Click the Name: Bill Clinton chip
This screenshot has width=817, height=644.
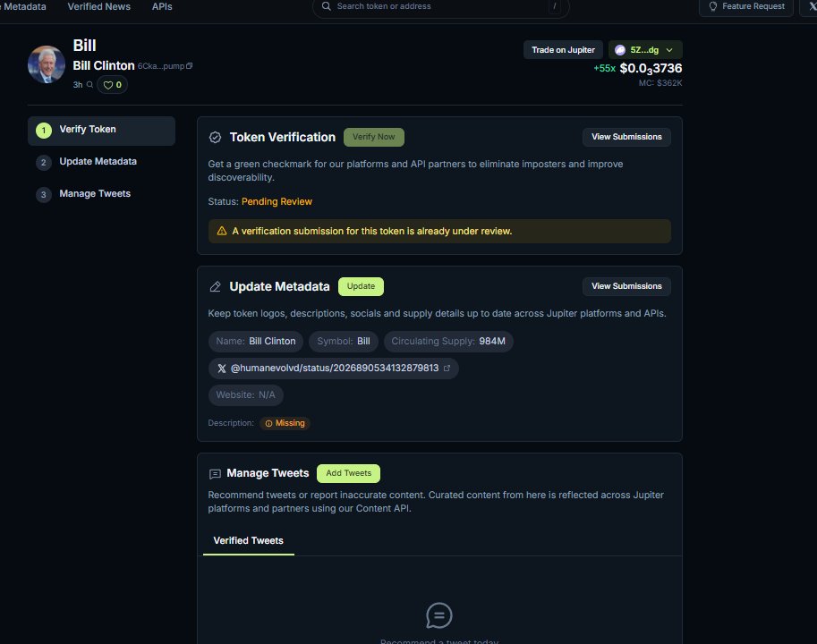(256, 342)
